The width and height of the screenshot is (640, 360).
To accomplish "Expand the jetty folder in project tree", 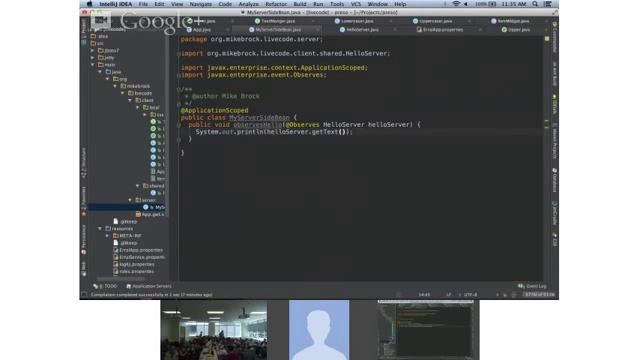I will 93,58.
